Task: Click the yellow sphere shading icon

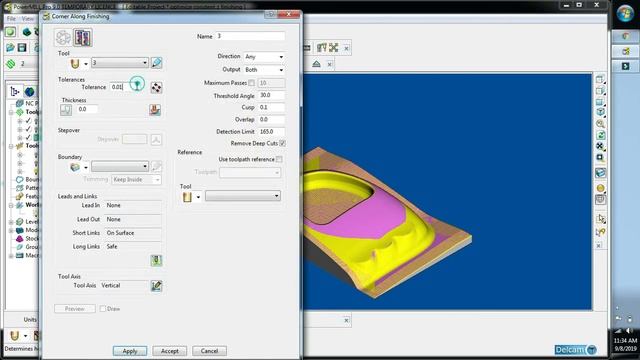Action: click(600, 188)
